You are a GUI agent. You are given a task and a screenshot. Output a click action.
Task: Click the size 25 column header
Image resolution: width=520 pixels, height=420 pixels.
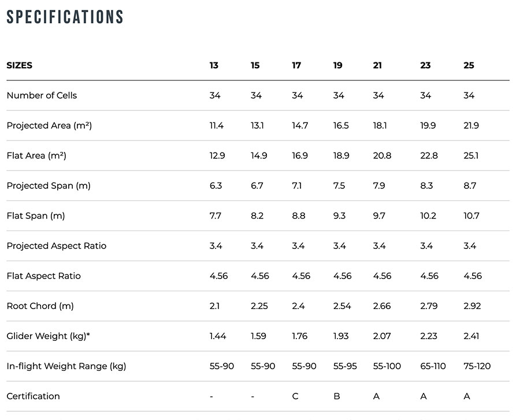(469, 65)
